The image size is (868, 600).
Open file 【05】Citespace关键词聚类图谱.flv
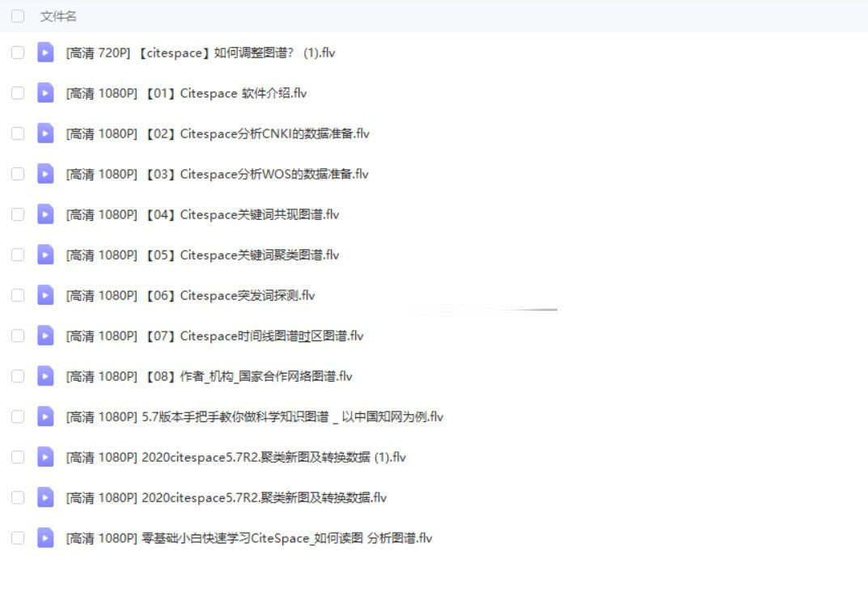pyautogui.click(x=202, y=255)
